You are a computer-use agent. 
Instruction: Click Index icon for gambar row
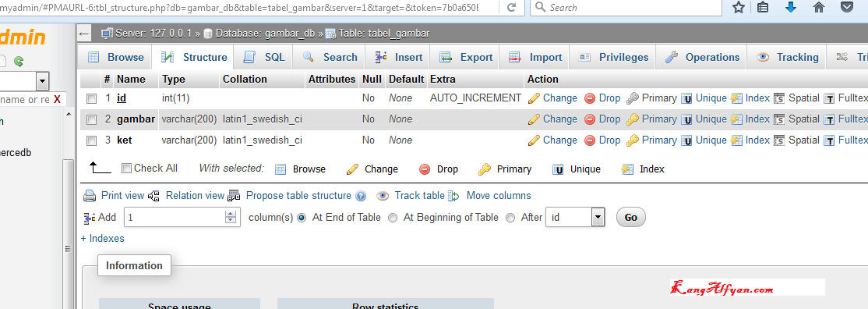736,119
